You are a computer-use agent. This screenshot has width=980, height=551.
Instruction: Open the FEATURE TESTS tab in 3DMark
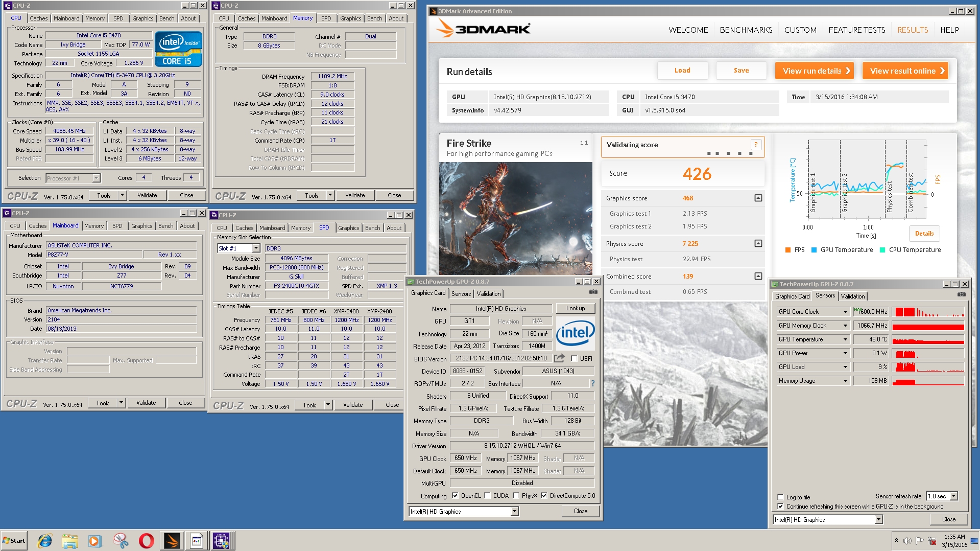click(857, 30)
